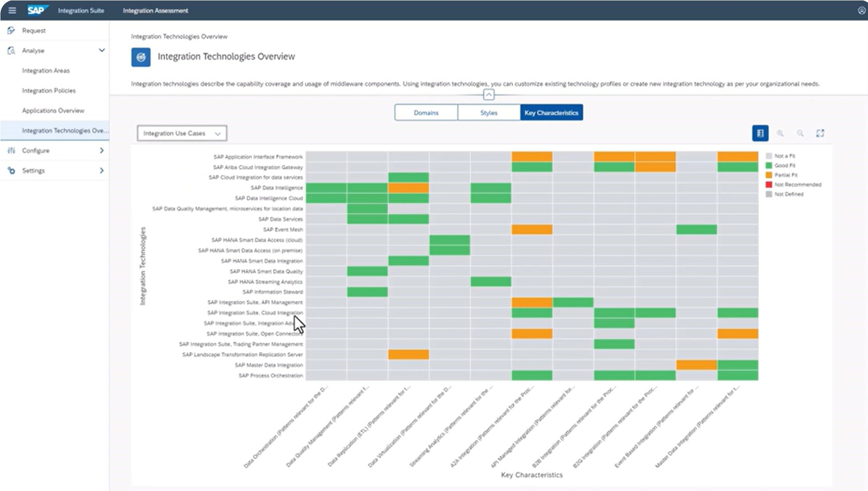This screenshot has width=868, height=491.
Task: Switch to the Styles tab
Action: pos(488,112)
